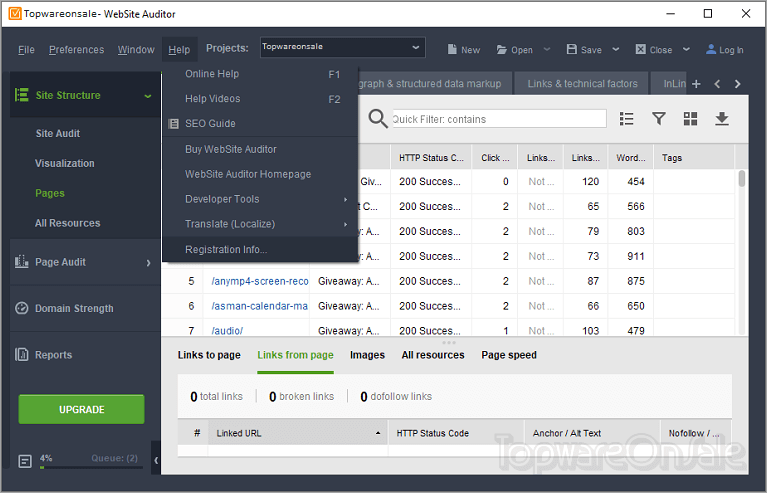Click the WebSite Auditor app logo
This screenshot has width=767, height=493.
(15, 14)
